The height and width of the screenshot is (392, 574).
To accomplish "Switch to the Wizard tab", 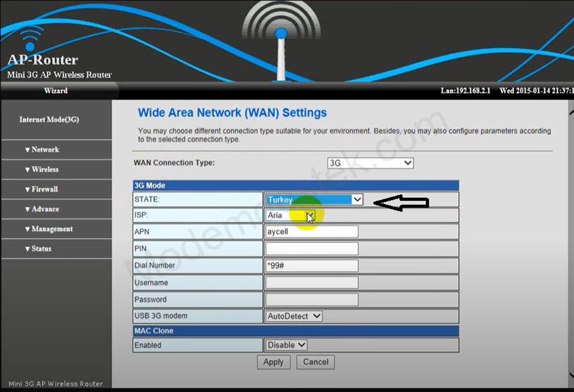I will click(55, 91).
